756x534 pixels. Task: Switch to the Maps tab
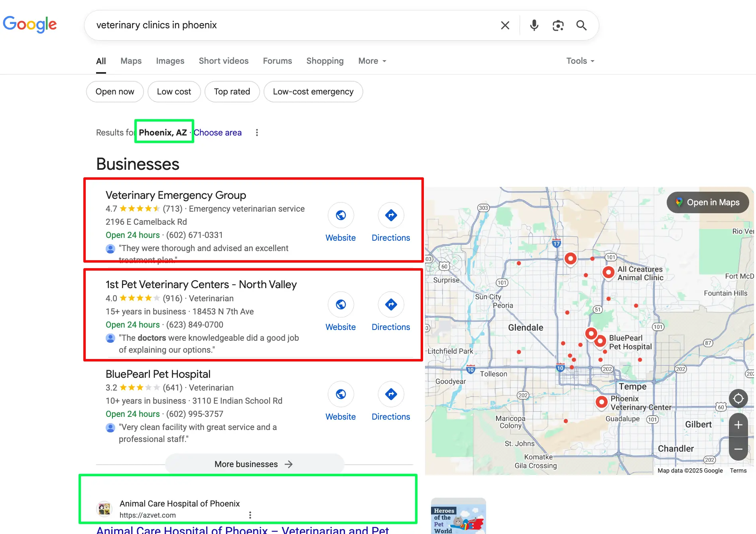click(131, 61)
